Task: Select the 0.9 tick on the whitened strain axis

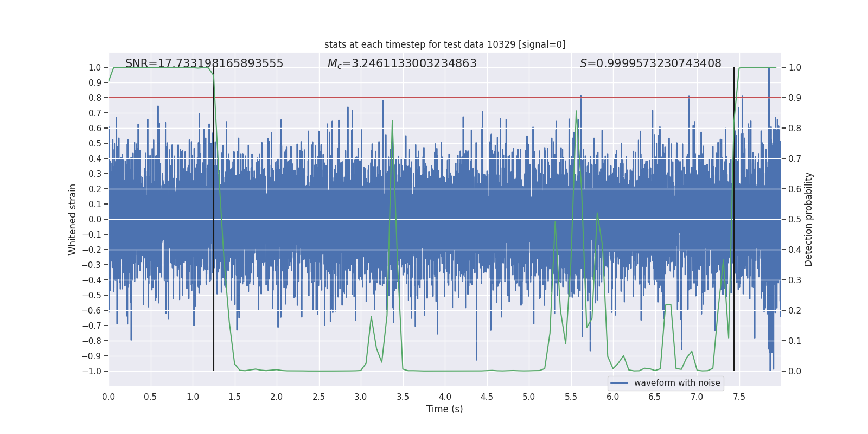Action: click(95, 82)
